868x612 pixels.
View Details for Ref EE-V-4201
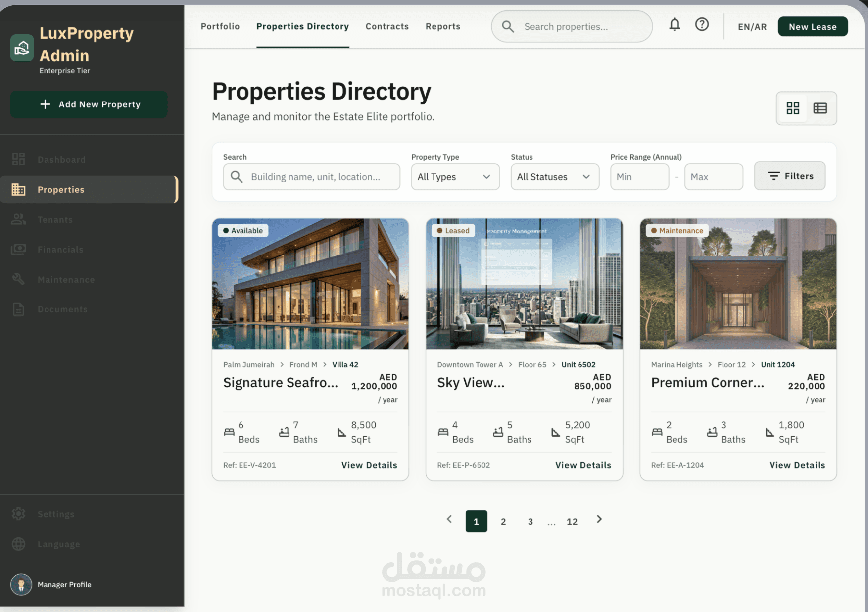tap(369, 465)
